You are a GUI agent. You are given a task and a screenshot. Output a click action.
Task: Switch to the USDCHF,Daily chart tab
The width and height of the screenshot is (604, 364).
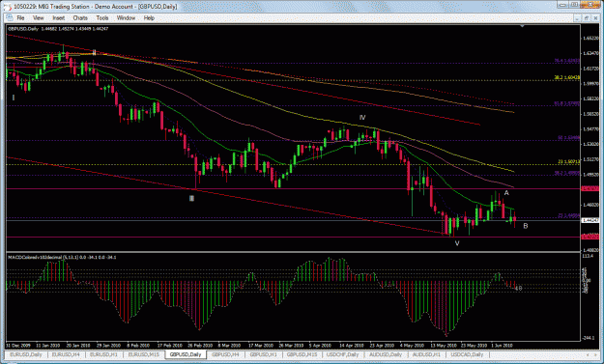343,354
